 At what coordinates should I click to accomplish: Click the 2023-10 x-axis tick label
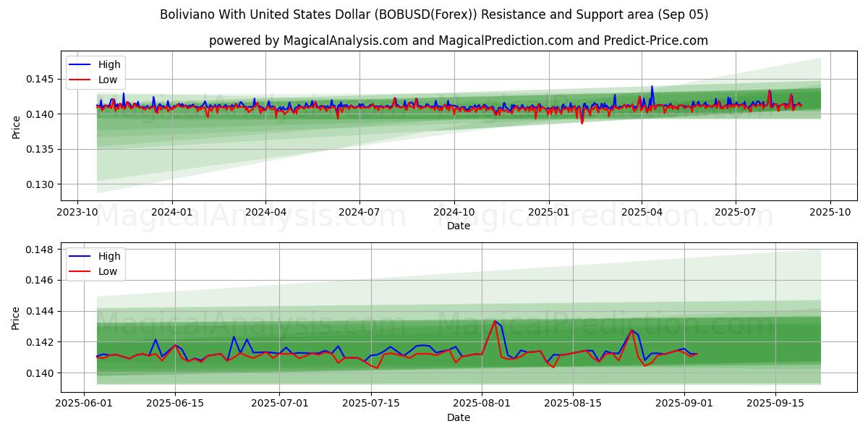(x=78, y=212)
